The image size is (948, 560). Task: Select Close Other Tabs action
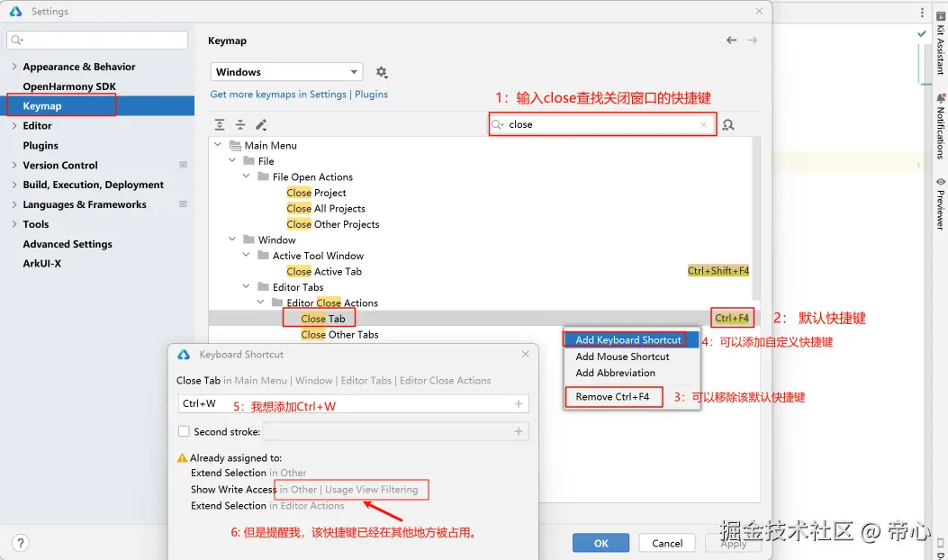[339, 334]
